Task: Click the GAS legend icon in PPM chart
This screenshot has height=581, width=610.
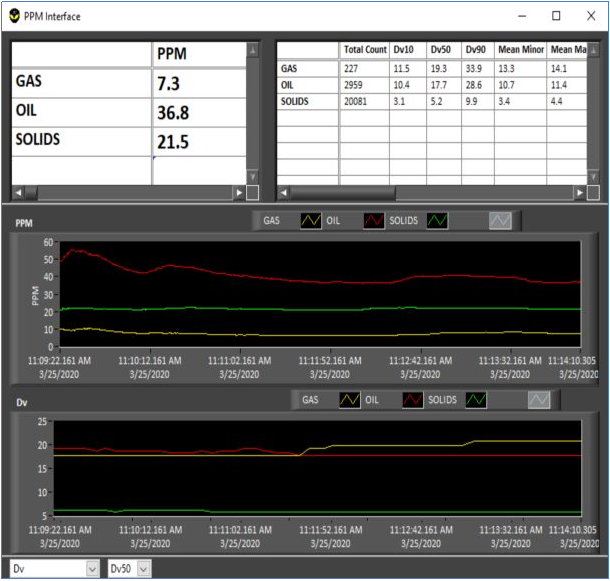Action: 312,220
